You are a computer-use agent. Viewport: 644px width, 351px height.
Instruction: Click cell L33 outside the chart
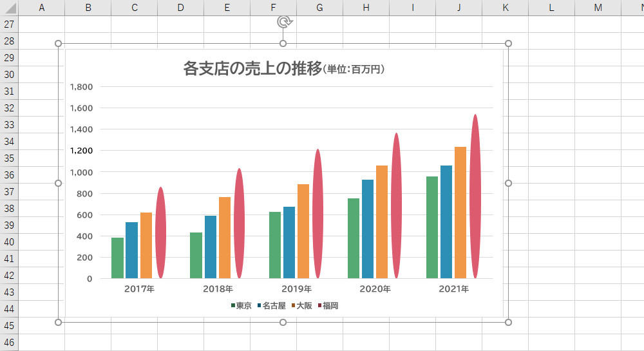pyautogui.click(x=552, y=124)
